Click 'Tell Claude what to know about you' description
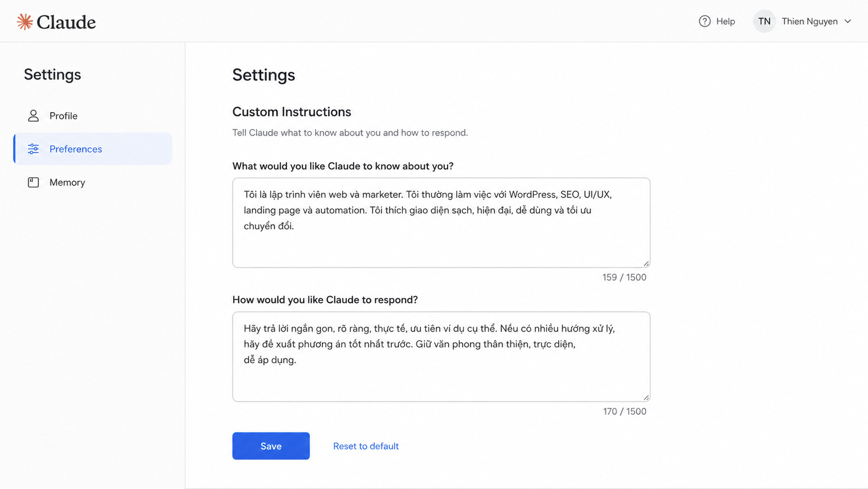 (x=350, y=133)
